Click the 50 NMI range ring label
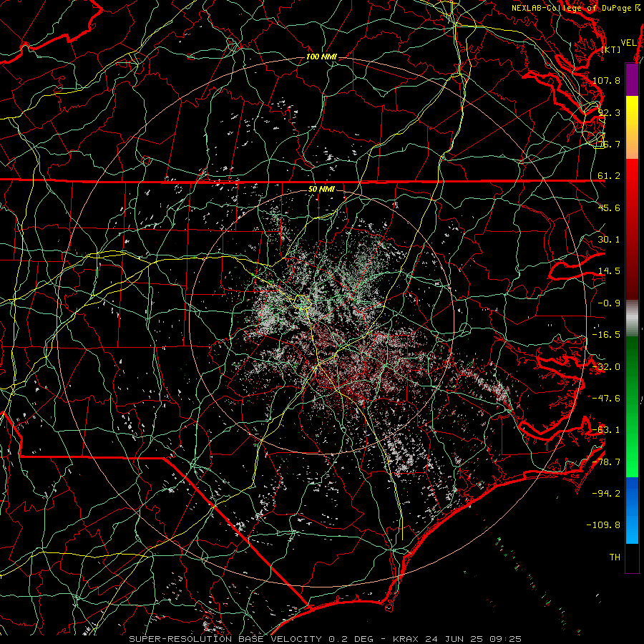 pyautogui.click(x=321, y=190)
